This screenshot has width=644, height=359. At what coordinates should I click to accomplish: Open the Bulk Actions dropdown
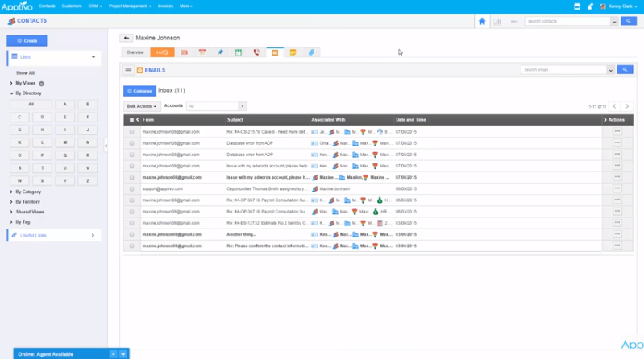tap(141, 106)
